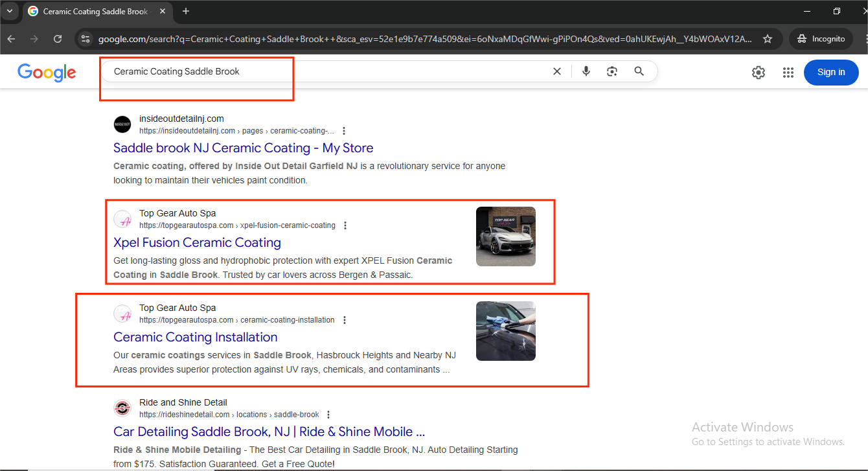Image resolution: width=868 pixels, height=471 pixels.
Task: Click inside the Google search field
Action: 324,71
